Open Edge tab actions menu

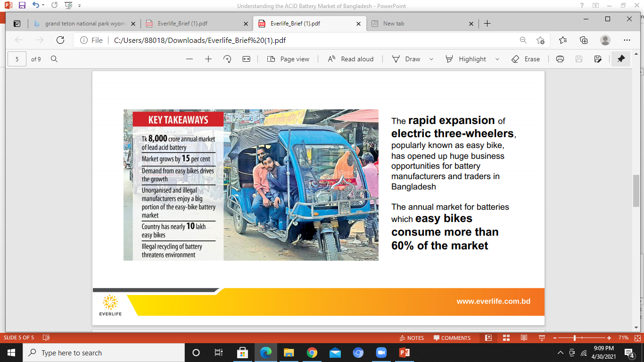[17, 24]
